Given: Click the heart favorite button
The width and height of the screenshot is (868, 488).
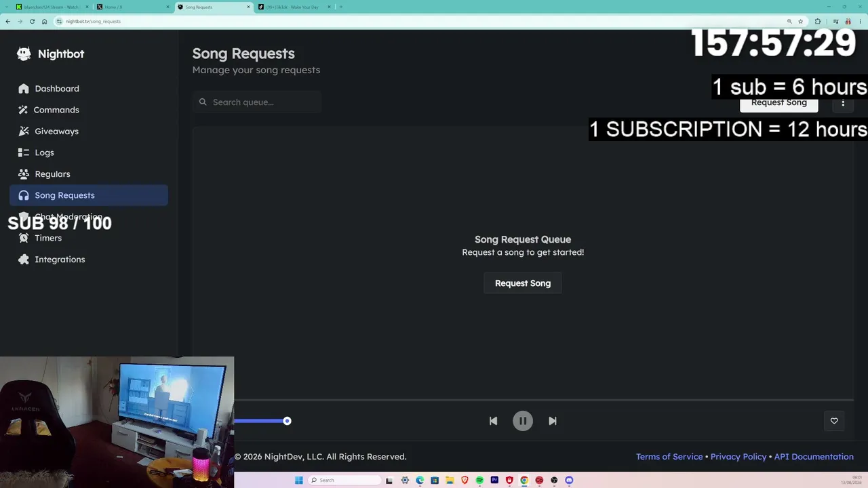Looking at the screenshot, I should coord(834,421).
